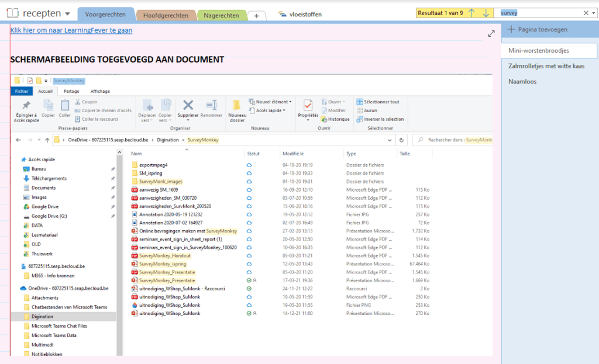Image resolution: width=599 pixels, height=364 pixels.
Task: Expand the page to full view
Action: coord(491,33)
